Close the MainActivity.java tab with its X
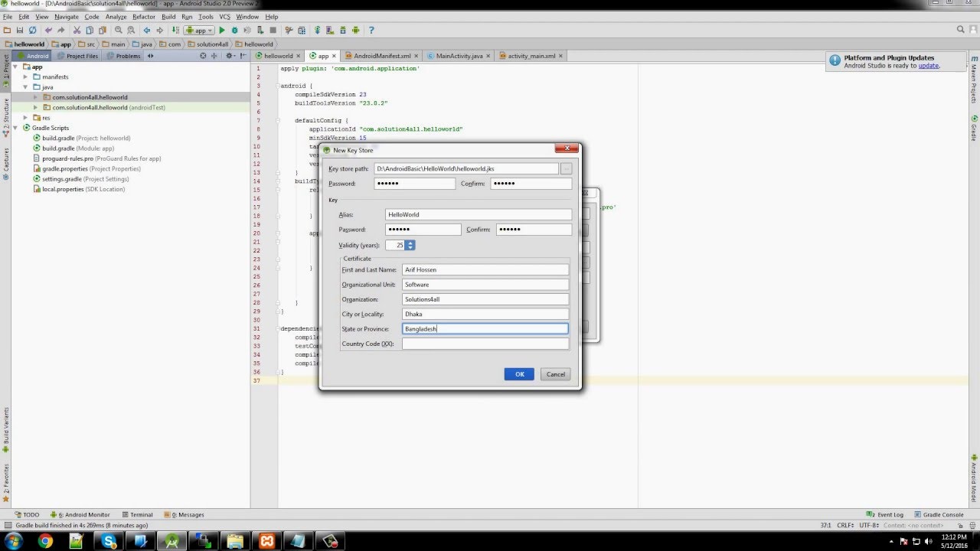The width and height of the screenshot is (980, 551). pos(488,56)
